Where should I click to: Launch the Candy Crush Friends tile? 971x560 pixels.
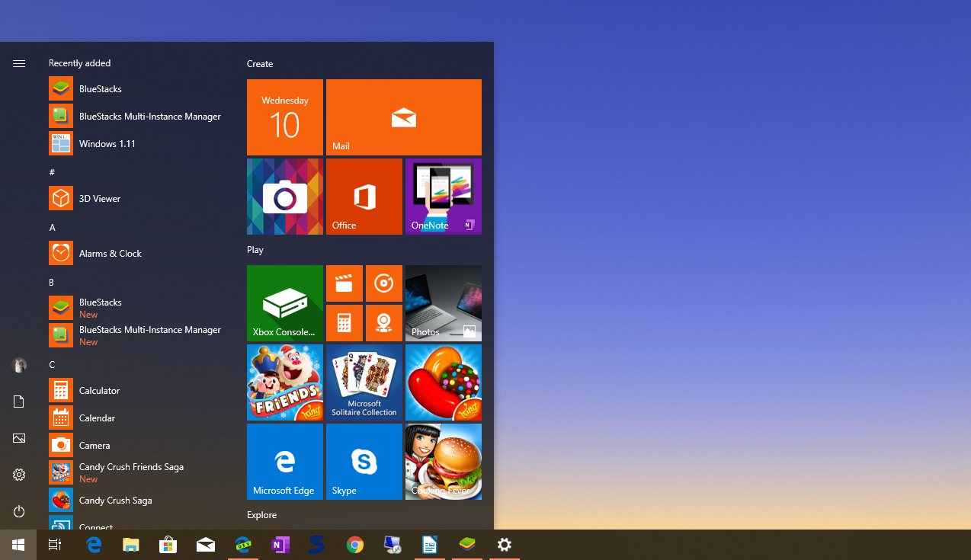point(285,382)
